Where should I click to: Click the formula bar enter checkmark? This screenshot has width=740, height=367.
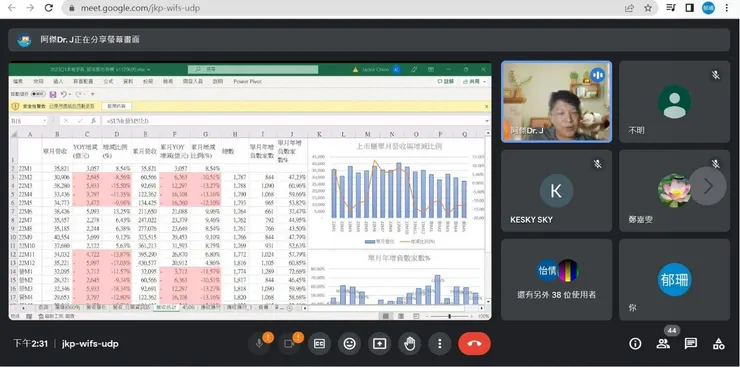tap(80, 121)
